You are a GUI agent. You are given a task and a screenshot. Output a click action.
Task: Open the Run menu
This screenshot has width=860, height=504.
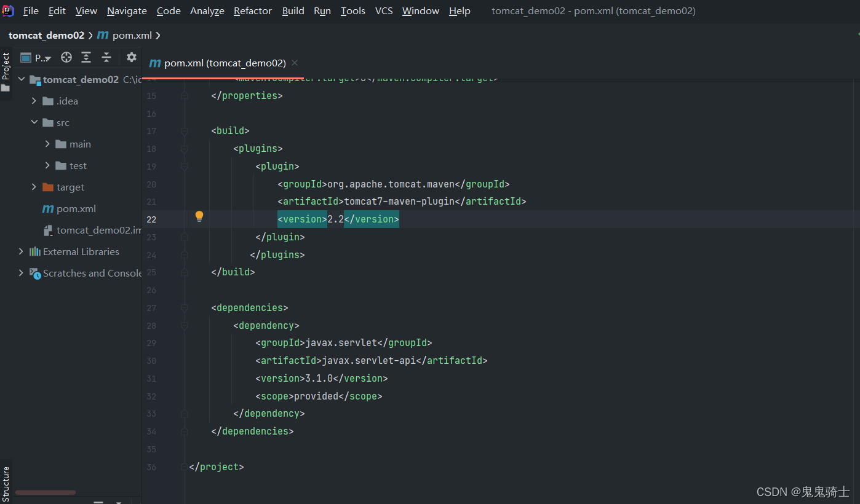click(x=322, y=11)
